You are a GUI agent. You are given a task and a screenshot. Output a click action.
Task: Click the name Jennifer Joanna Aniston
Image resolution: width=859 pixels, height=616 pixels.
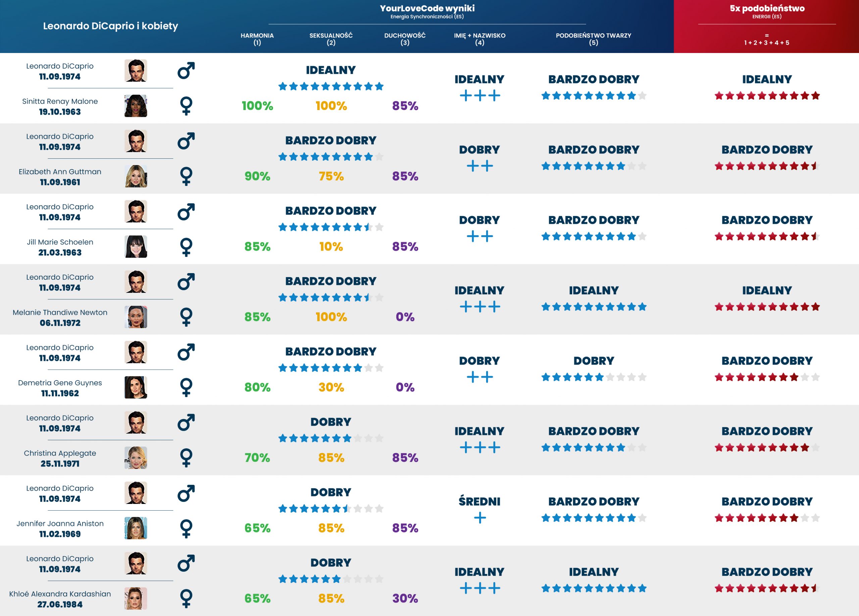(60, 523)
